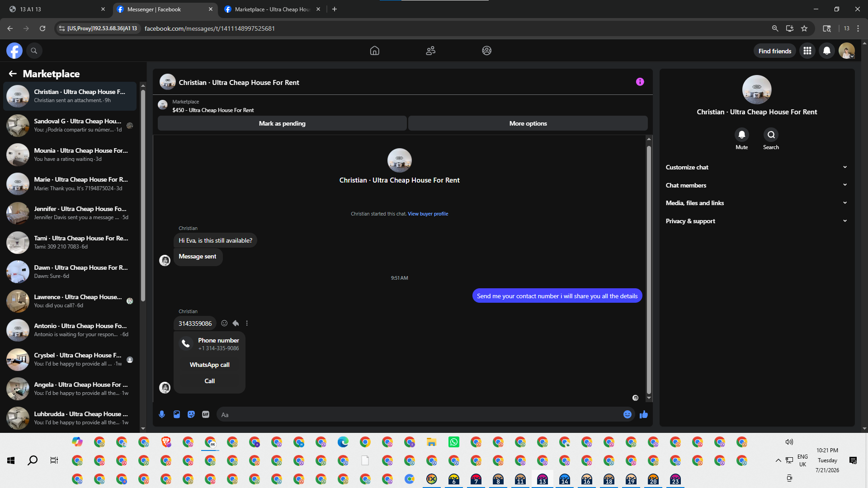Record a voice clip with microphone icon
This screenshot has height=488, width=868.
coord(162,414)
